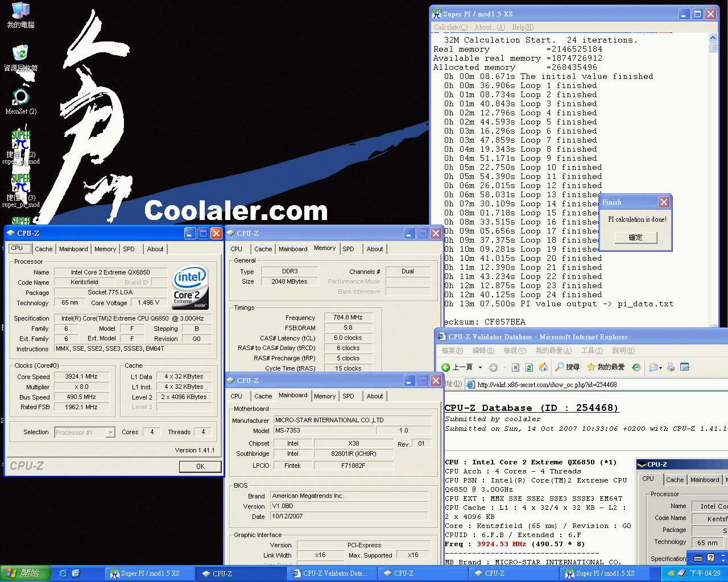This screenshot has width=728, height=582.
Task: Click the memory Frequency value 784.8 MHz
Action: 348,317
